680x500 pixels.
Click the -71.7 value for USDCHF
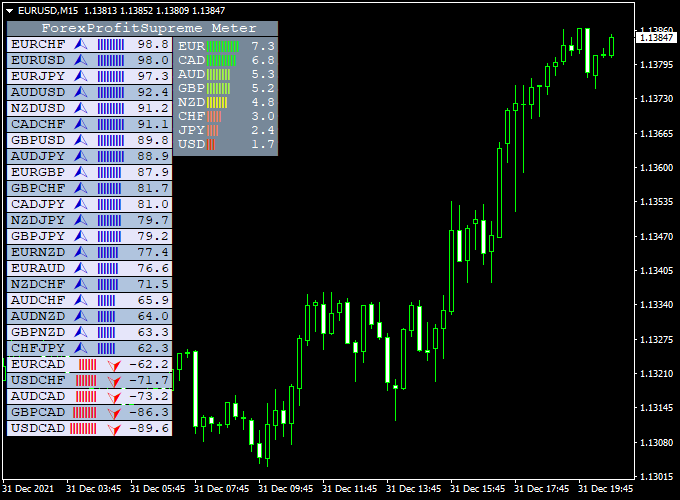[149, 380]
